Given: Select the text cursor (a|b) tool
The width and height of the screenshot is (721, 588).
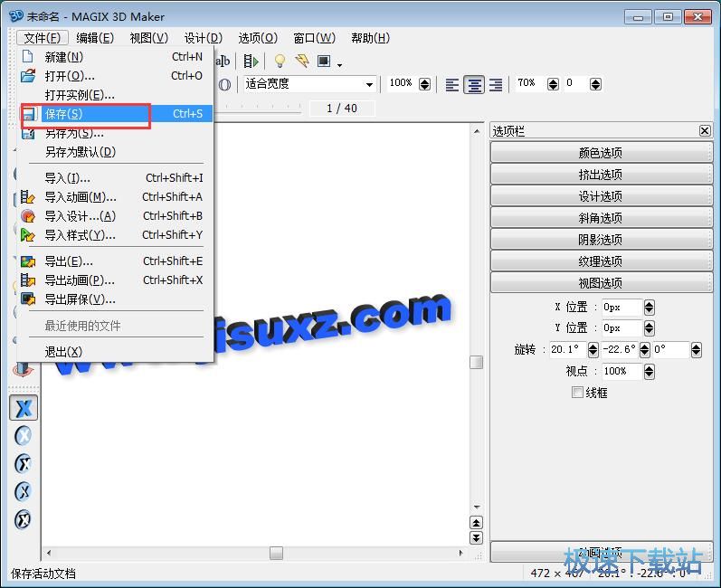Looking at the screenshot, I should [x=223, y=62].
